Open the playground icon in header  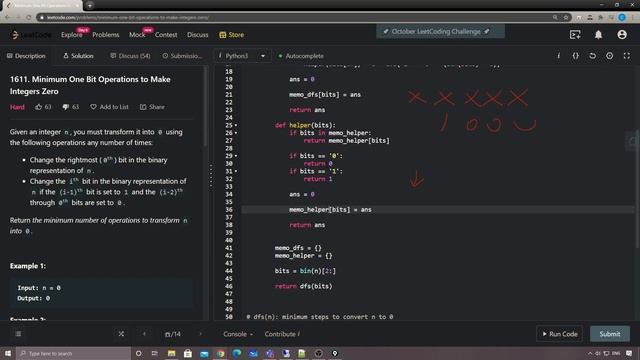coord(575,35)
